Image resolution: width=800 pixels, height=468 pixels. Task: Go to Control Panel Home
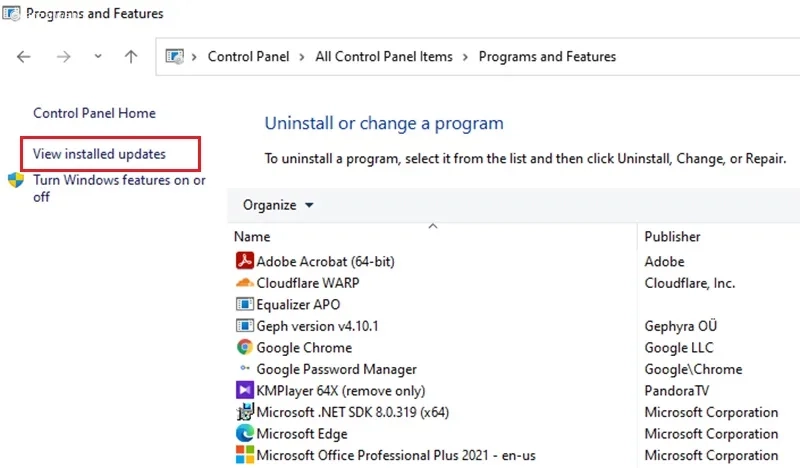pyautogui.click(x=94, y=113)
